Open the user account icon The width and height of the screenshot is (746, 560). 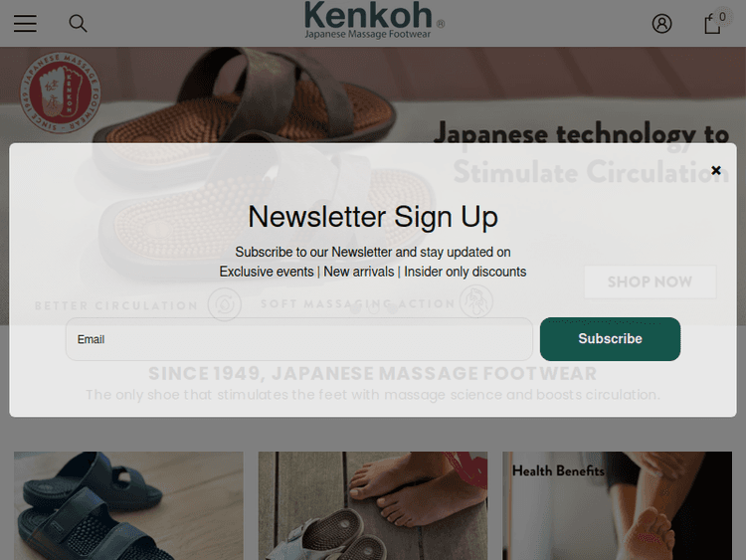coord(661,23)
